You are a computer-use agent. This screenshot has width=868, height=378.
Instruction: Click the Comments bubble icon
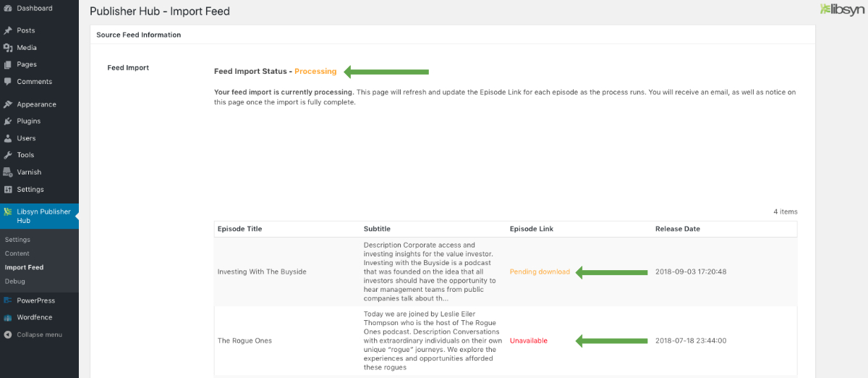(x=8, y=82)
